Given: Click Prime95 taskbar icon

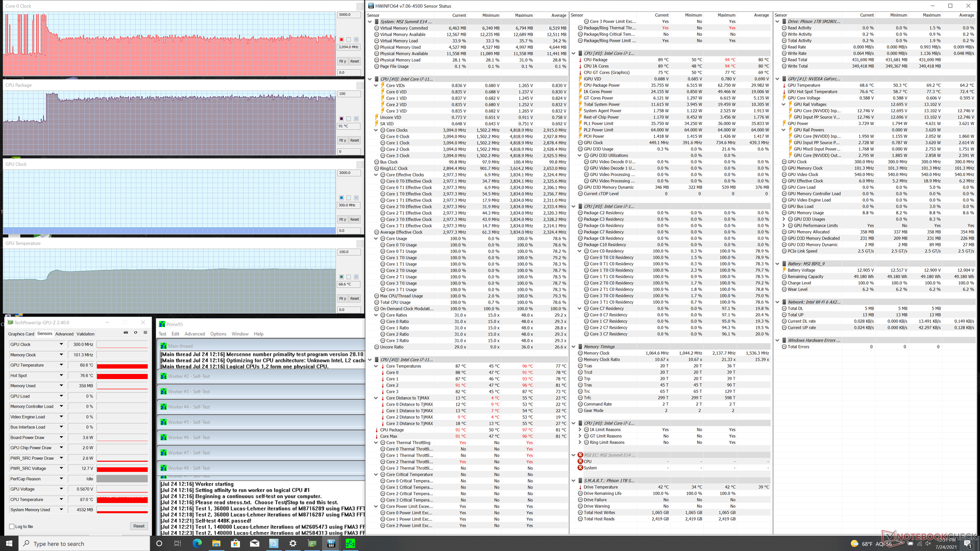Looking at the screenshot, I should pos(350,543).
